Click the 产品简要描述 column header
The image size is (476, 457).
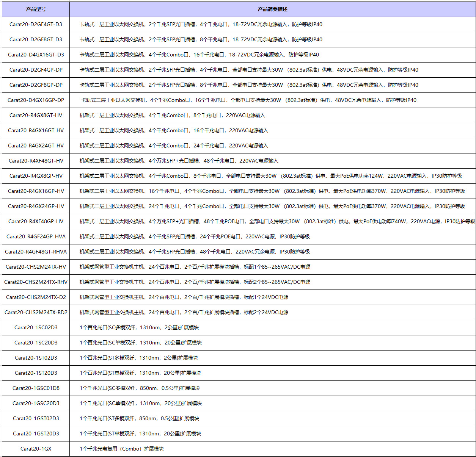click(x=272, y=9)
